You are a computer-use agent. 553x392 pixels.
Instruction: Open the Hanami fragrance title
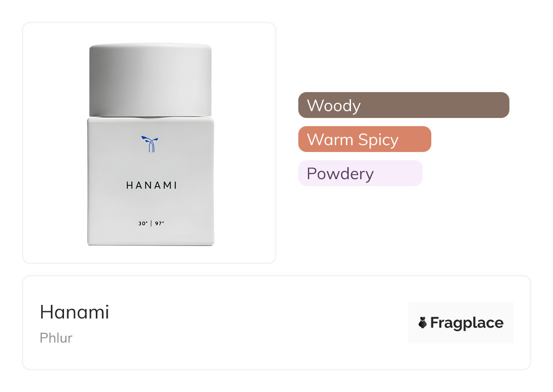pyautogui.click(x=74, y=312)
